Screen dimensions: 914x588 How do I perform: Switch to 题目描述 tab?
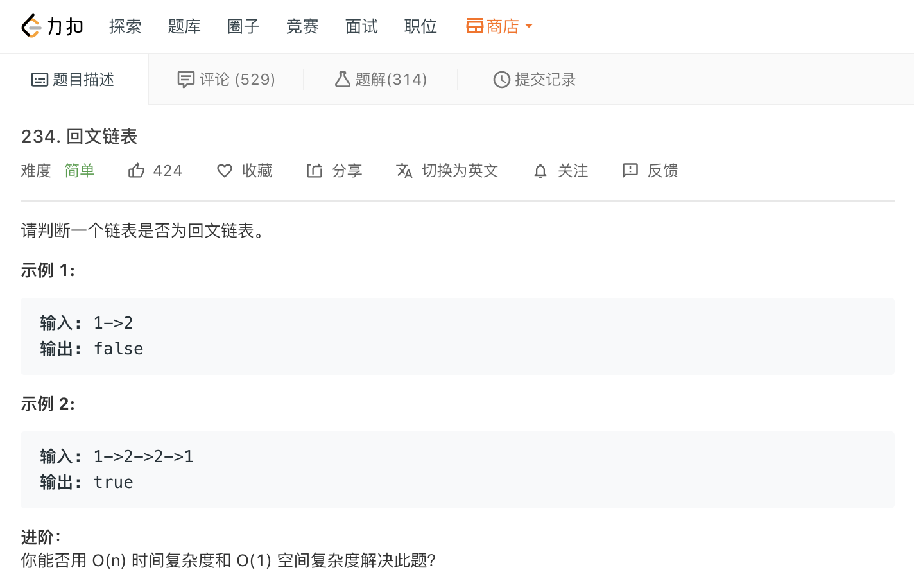coord(73,80)
